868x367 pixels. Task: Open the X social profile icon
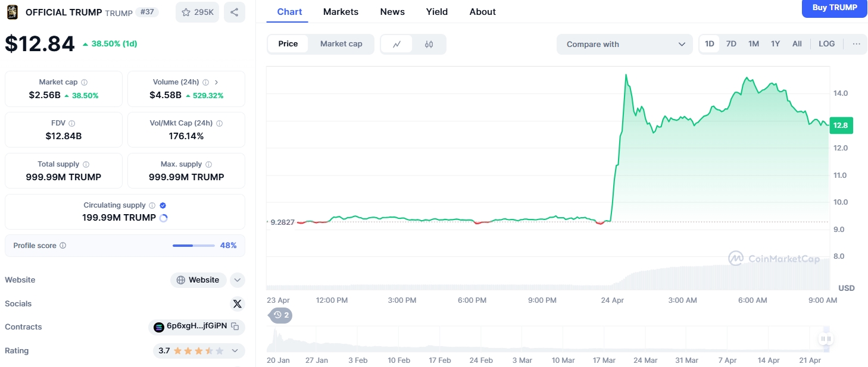pos(238,304)
